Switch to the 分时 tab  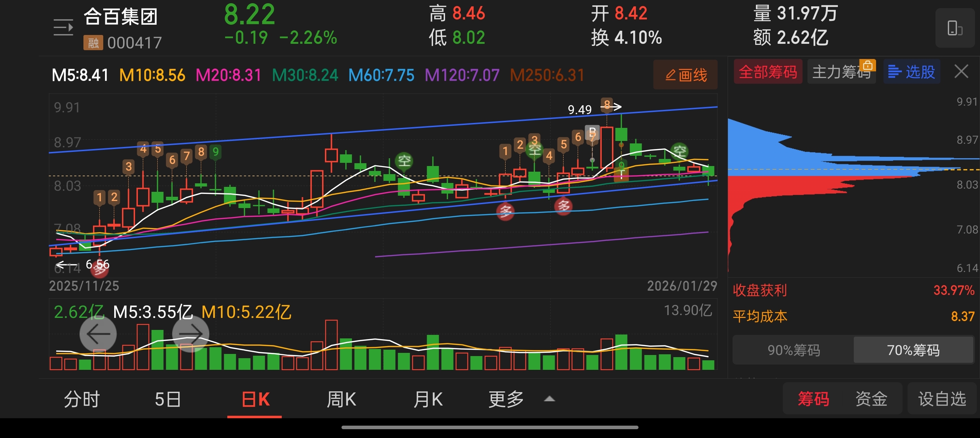[82, 399]
